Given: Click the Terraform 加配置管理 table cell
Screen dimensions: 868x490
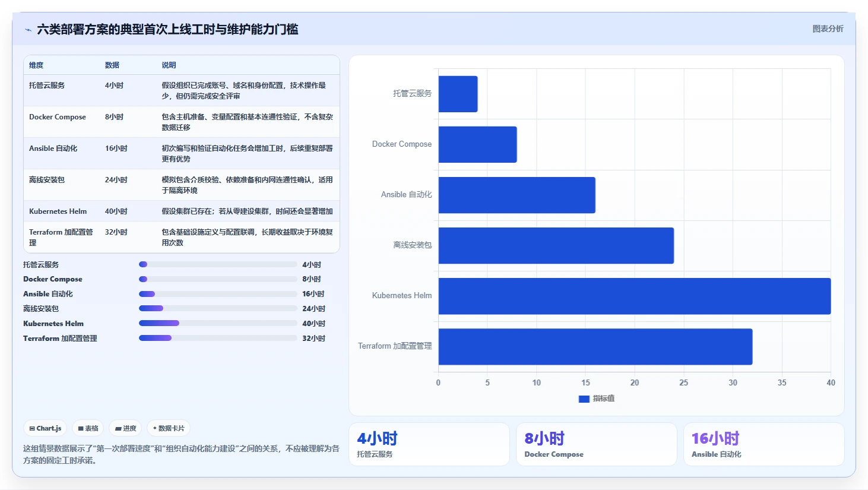Looking at the screenshot, I should 61,238.
